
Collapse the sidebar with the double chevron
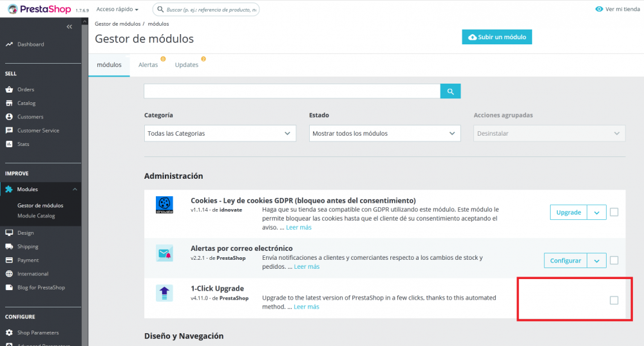coord(70,26)
